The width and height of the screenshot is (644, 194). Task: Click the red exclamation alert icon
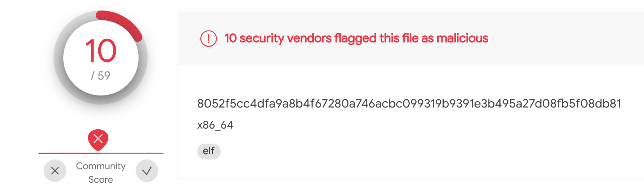tap(208, 38)
